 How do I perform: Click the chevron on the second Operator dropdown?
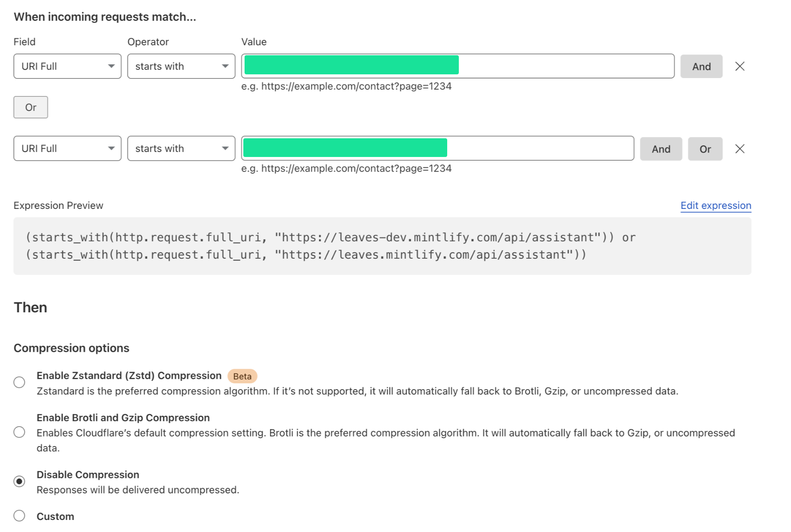pos(225,148)
